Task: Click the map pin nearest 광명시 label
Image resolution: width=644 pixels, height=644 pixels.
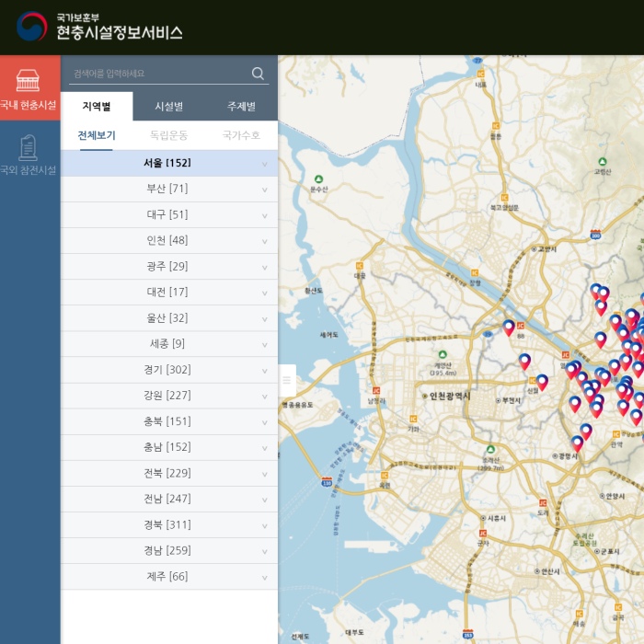Action: tap(577, 444)
